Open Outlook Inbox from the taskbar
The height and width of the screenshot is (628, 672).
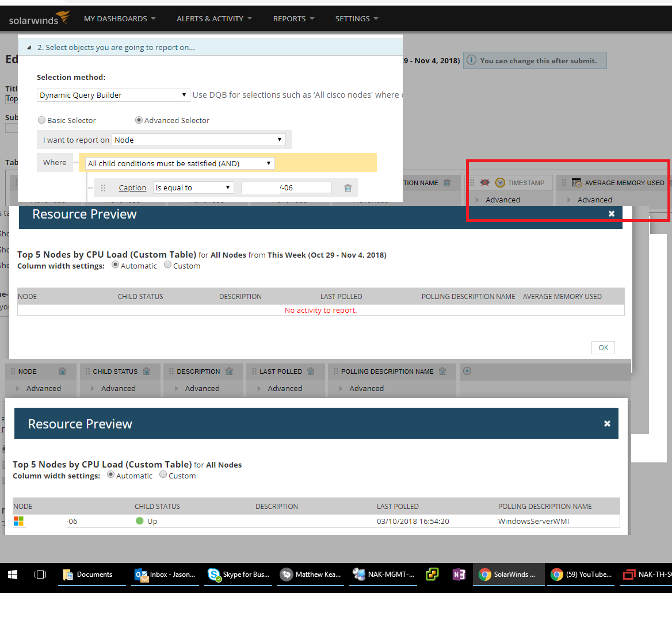pos(165,575)
